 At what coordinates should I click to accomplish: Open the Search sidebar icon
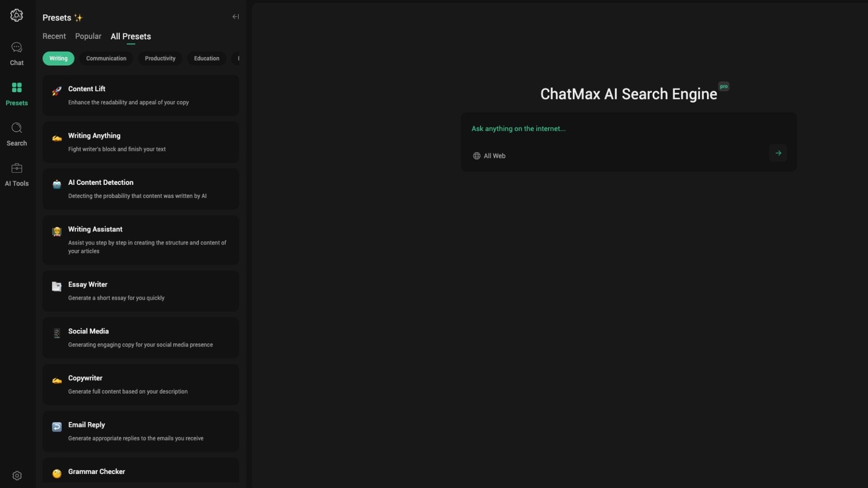(x=17, y=128)
